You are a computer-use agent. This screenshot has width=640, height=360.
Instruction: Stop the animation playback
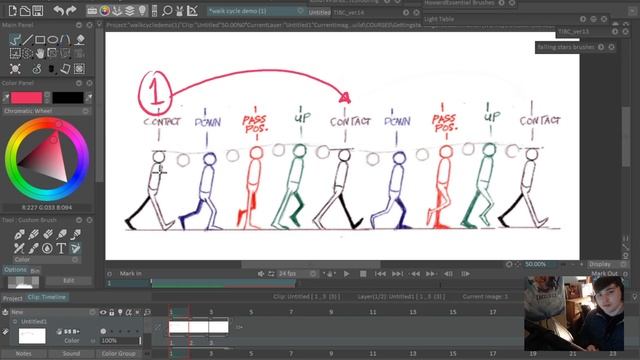pos(363,274)
